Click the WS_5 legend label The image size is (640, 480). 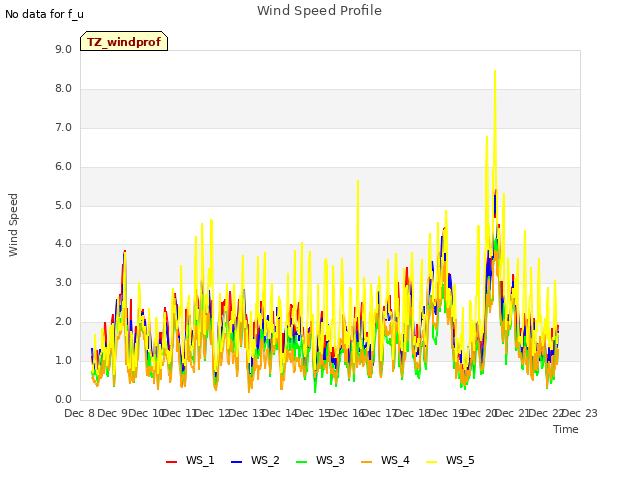coord(460,460)
